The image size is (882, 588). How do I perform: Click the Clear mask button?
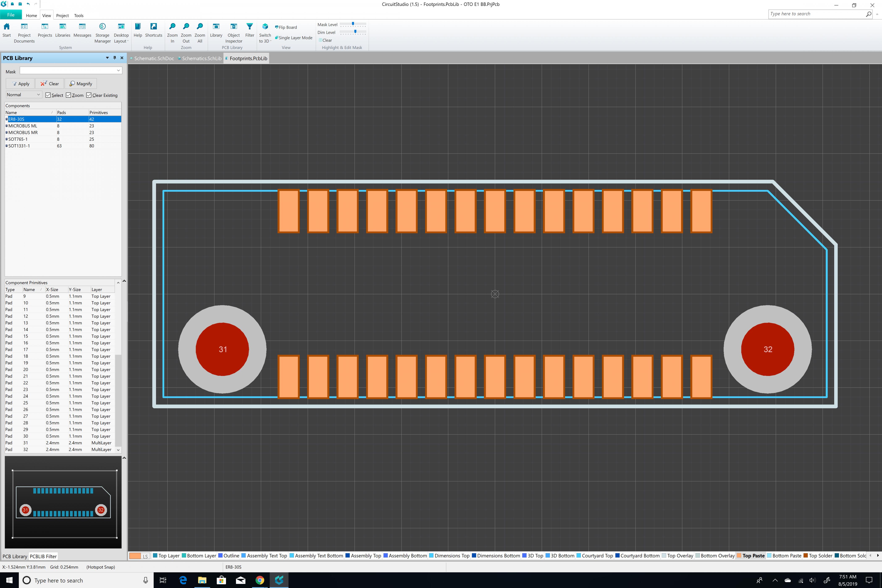(50, 84)
